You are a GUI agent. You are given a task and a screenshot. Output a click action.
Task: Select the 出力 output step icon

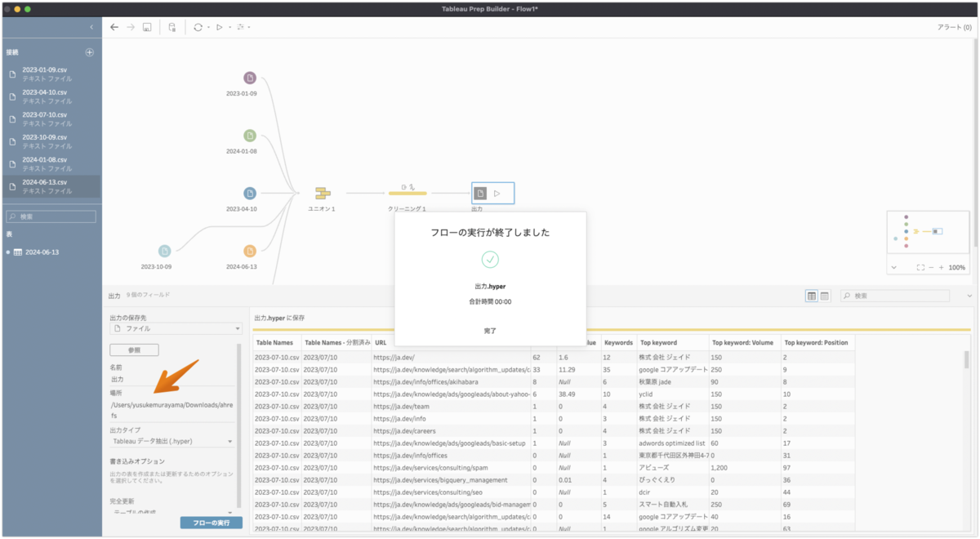pos(482,194)
